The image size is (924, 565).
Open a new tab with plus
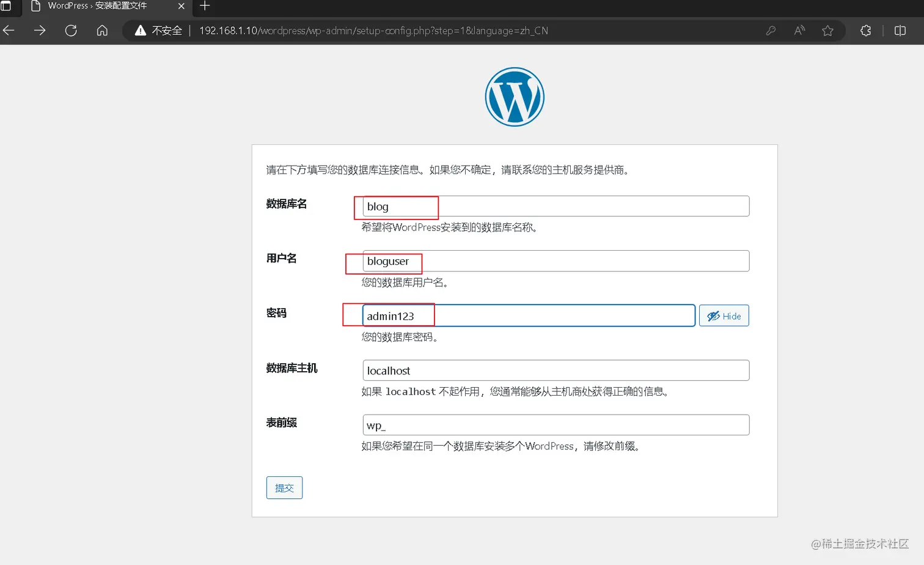(205, 6)
